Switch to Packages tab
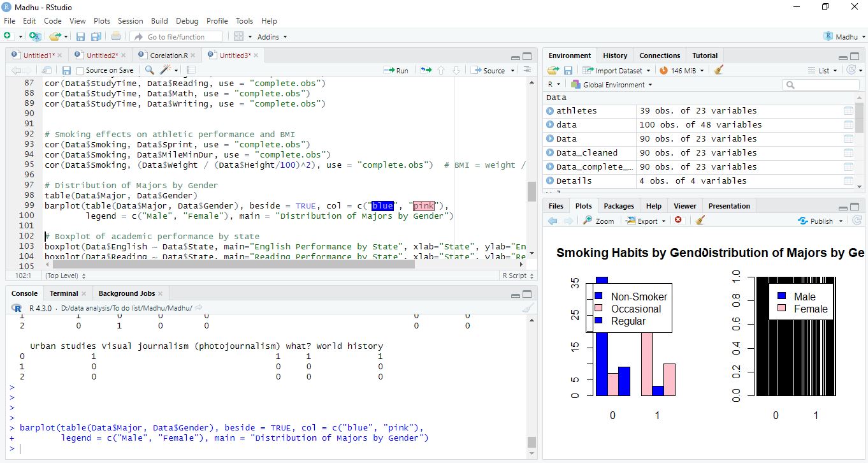 coord(619,206)
